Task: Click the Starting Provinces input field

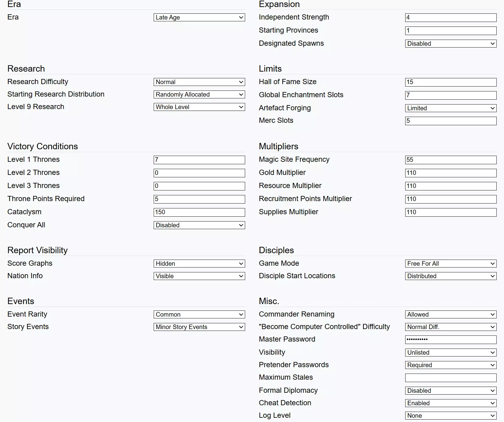Action: coord(451,31)
